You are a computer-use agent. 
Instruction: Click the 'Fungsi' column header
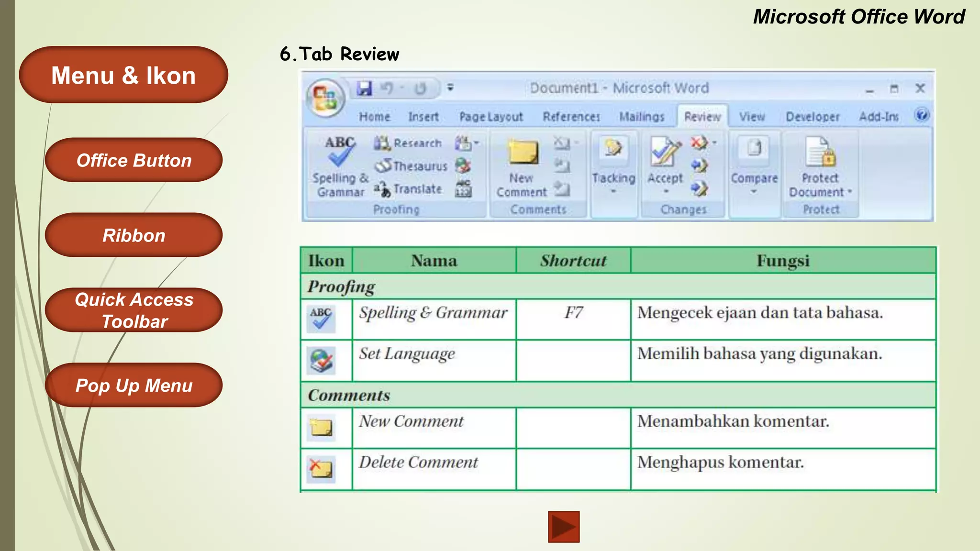coord(783,261)
